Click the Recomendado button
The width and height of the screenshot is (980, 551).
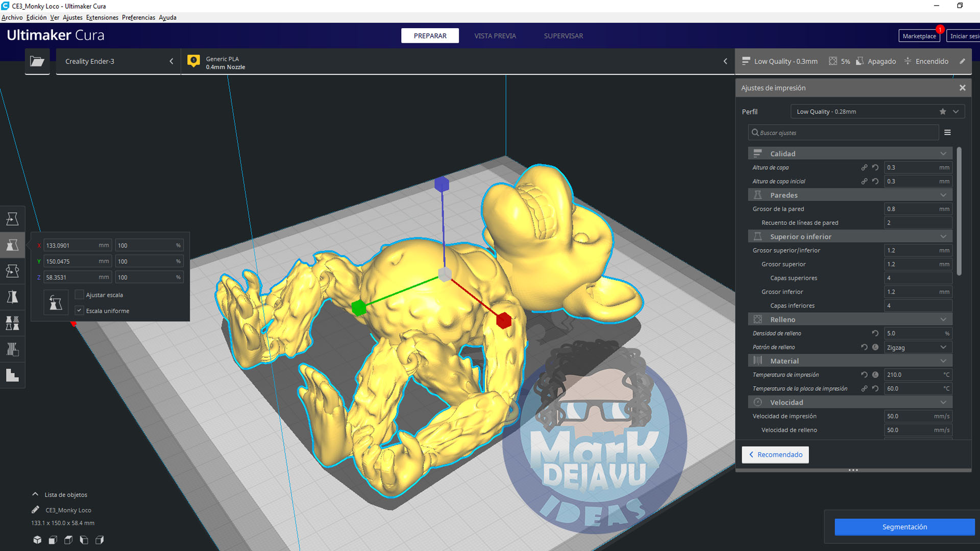pos(775,455)
